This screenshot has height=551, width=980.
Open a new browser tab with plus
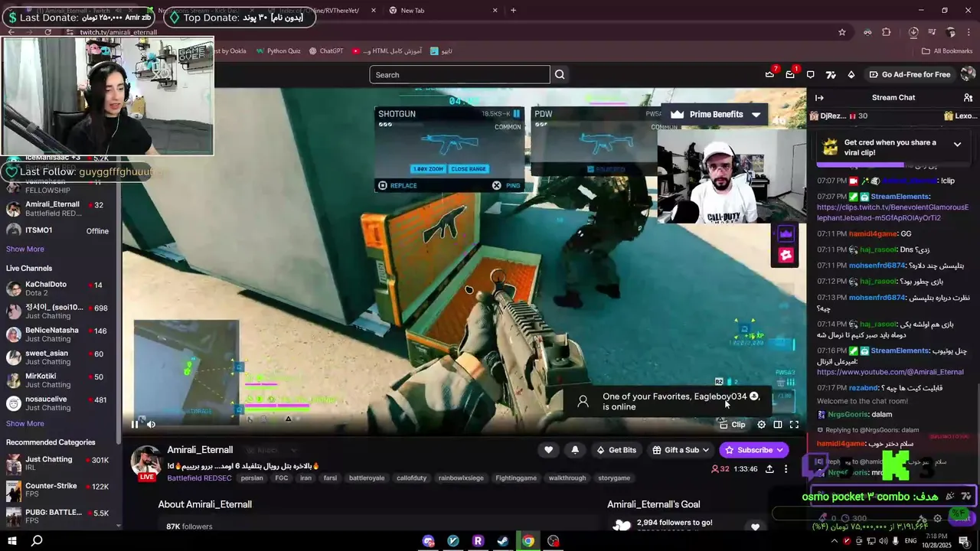tap(513, 10)
